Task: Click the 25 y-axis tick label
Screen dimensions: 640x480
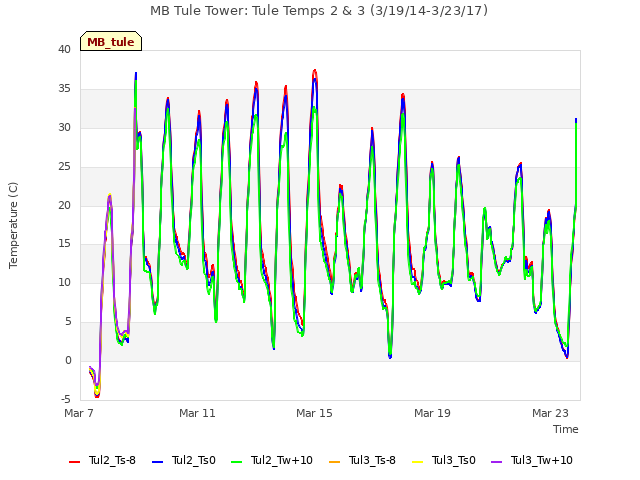Action: pos(64,167)
